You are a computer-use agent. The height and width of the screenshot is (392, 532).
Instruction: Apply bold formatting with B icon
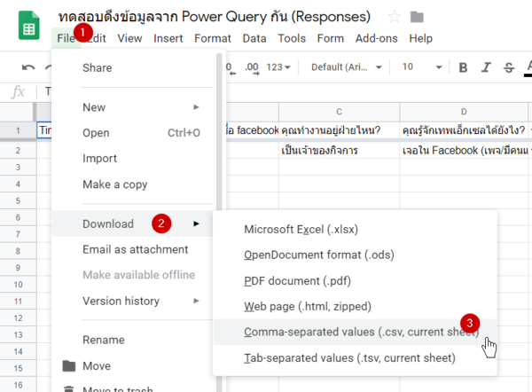pos(463,67)
